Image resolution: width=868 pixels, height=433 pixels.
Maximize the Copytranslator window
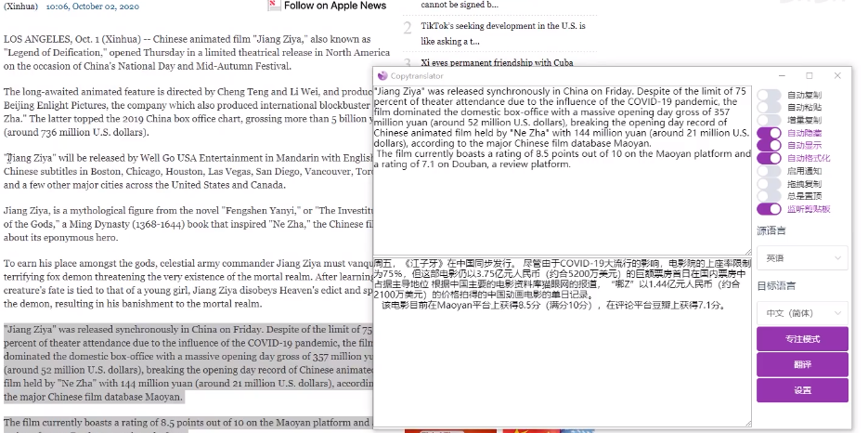point(810,76)
